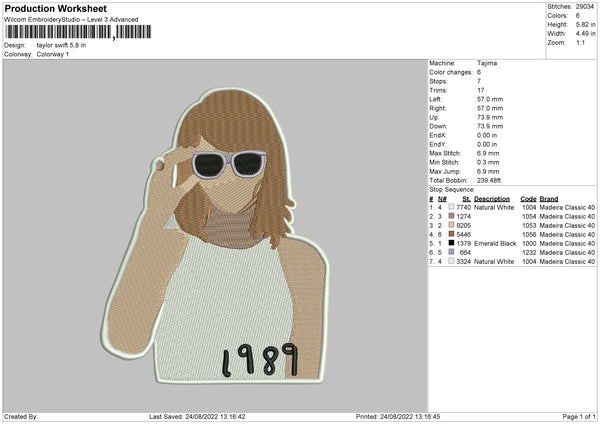The height and width of the screenshot is (424, 600).
Task: Select the EndY value '0.00 in'
Action: (x=487, y=144)
